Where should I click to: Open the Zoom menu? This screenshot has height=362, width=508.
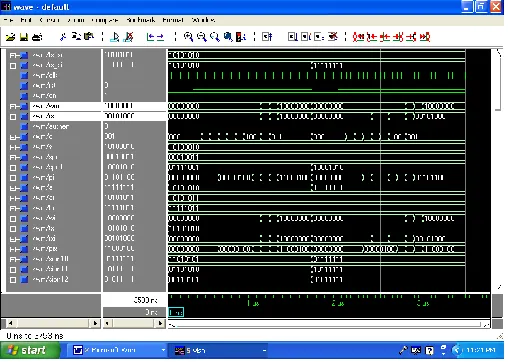point(76,20)
